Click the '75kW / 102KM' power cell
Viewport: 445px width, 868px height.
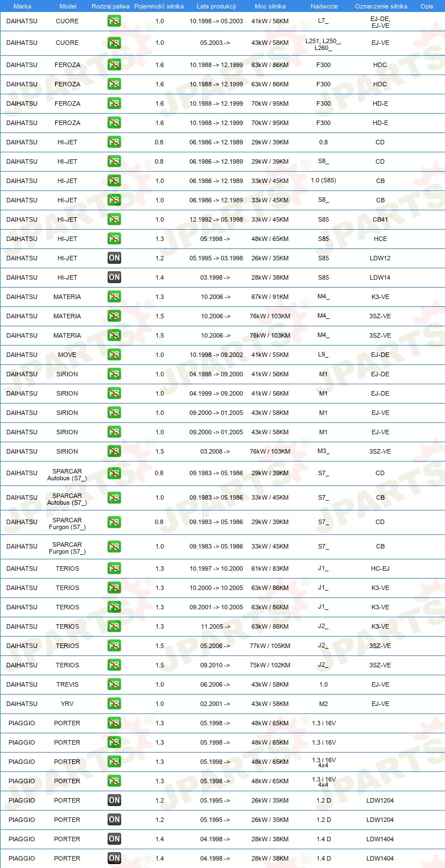[x=270, y=665]
